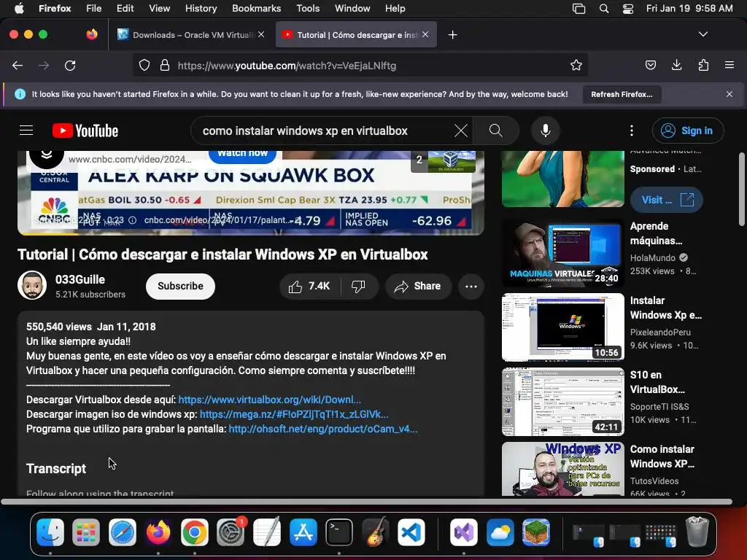Viewport: 747px width, 560px height.
Task: Open Launchpad from the Dock
Action: [x=86, y=532]
